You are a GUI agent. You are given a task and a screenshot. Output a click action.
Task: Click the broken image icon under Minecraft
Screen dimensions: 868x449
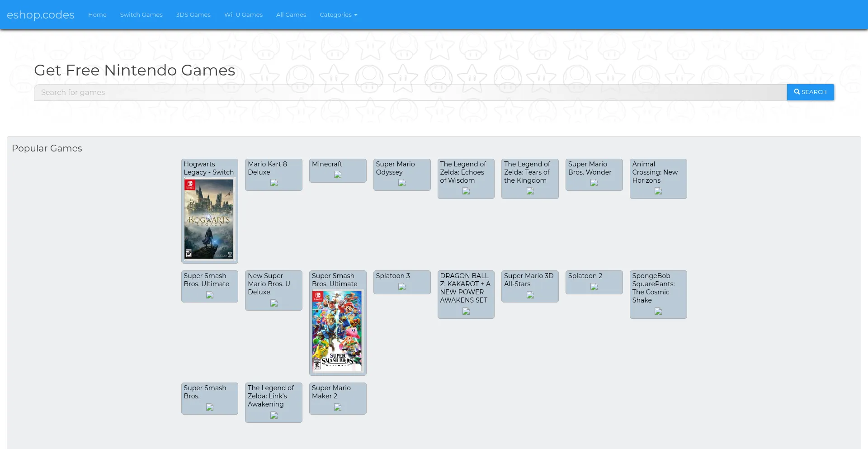pyautogui.click(x=338, y=175)
